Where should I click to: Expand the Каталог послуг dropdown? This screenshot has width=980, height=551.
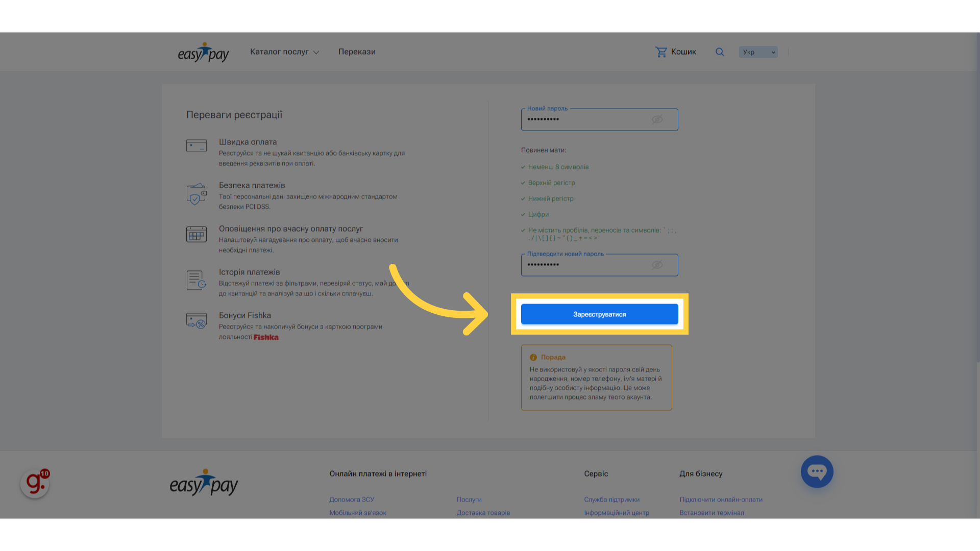tap(284, 52)
